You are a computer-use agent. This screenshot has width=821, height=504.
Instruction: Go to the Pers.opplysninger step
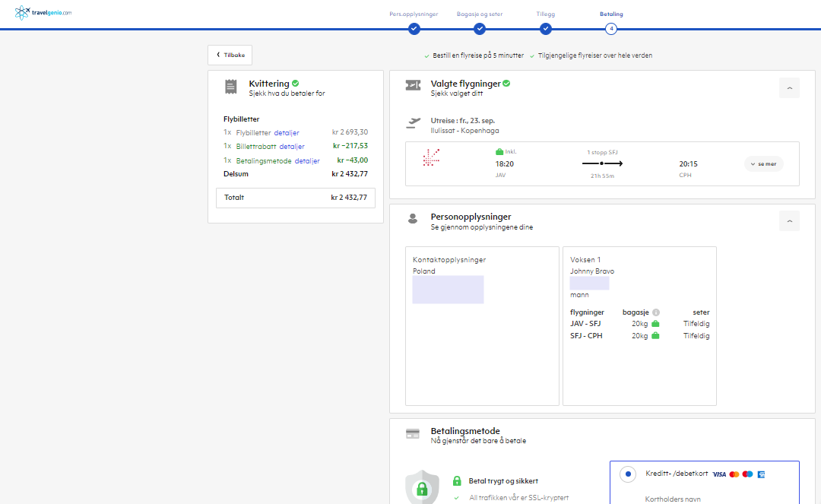coord(414,29)
